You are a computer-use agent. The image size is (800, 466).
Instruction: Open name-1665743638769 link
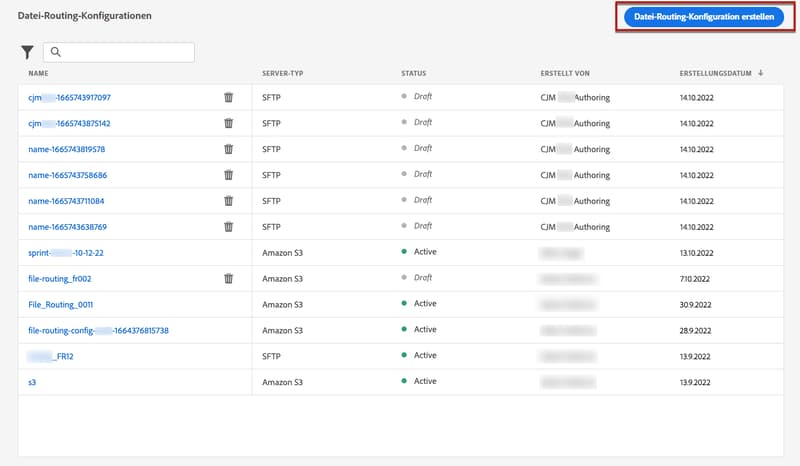point(68,227)
